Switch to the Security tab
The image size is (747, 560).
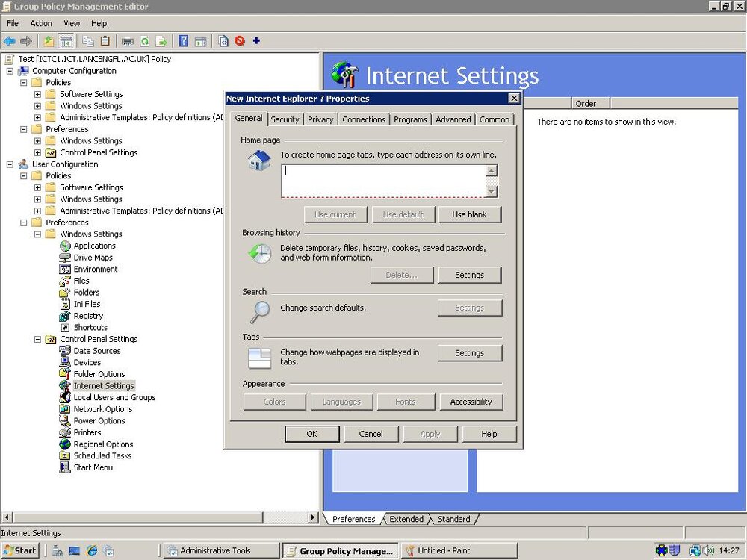285,119
